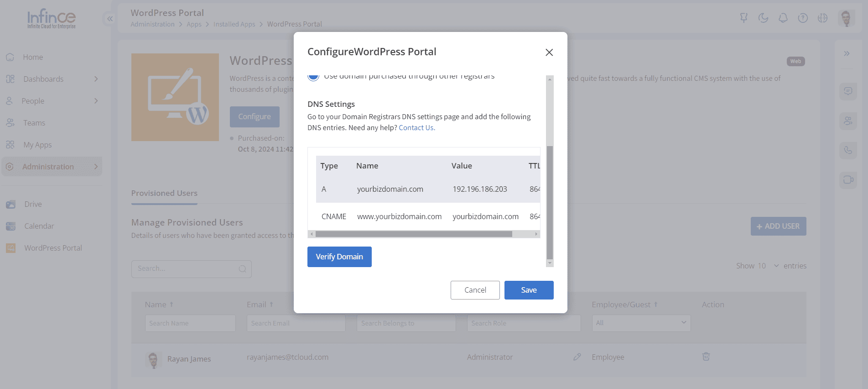This screenshot has height=389, width=868.
Task: Click the My Apps grid icon
Action: point(10,145)
